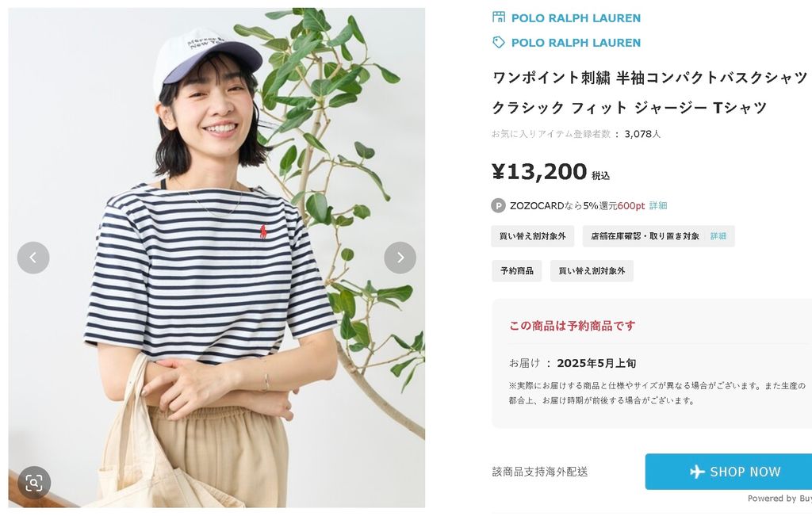The height and width of the screenshot is (516, 812).
Task: Select the 店舗在庫確認・取り置き対象 tag
Action: tap(658, 236)
